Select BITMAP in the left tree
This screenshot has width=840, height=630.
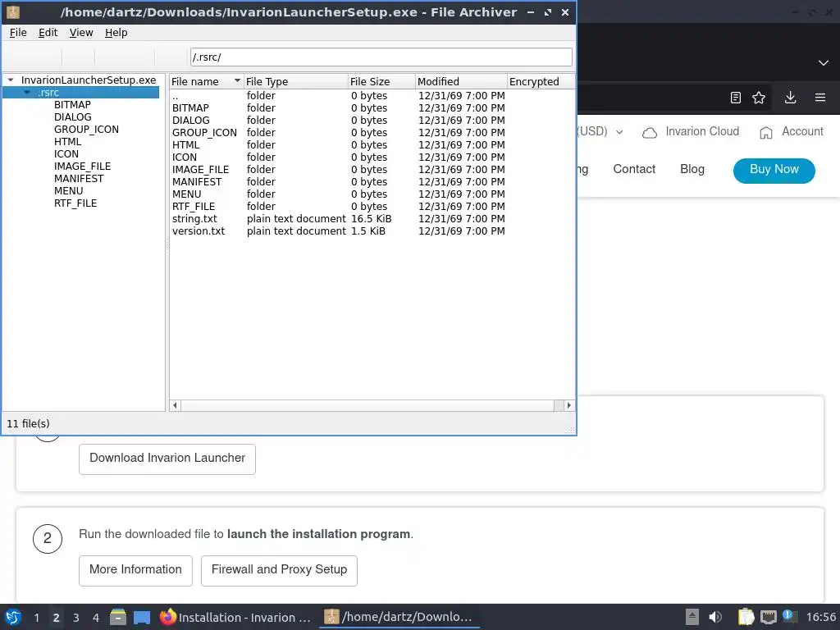tap(72, 104)
